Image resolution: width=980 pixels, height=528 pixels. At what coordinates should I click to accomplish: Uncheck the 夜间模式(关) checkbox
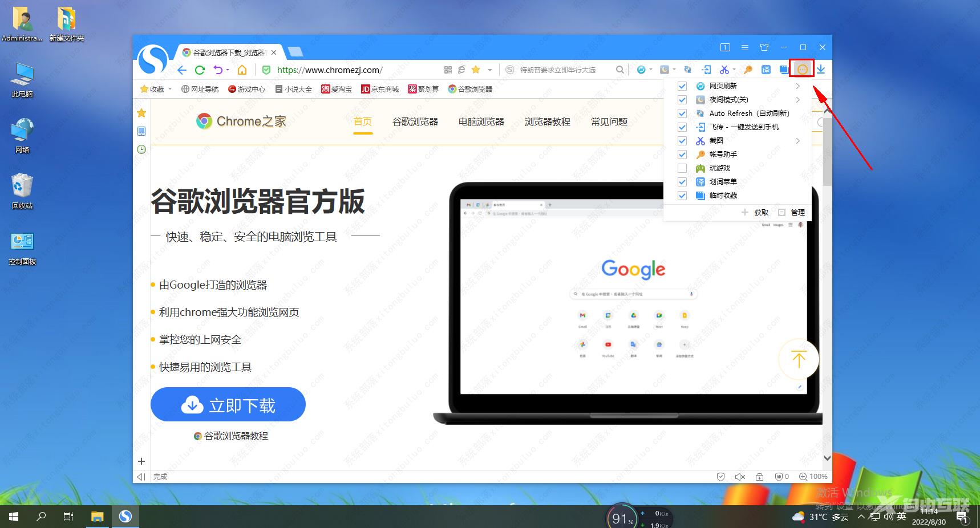682,100
